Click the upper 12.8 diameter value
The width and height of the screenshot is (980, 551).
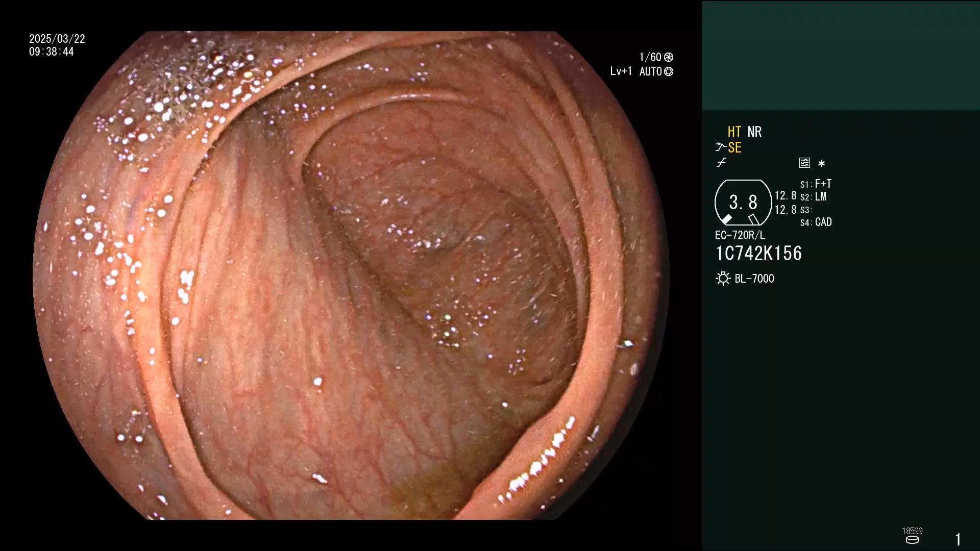point(786,196)
